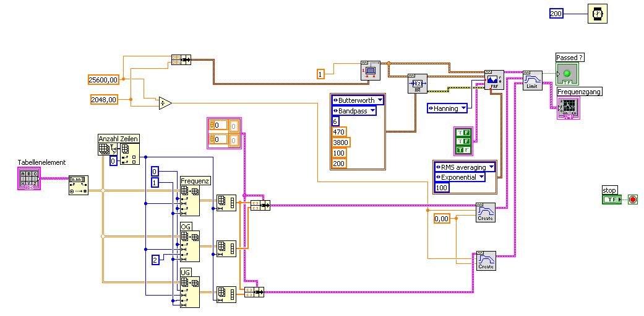The image size is (644, 316).
Task: Select the IIR filter block
Action: pos(418,84)
